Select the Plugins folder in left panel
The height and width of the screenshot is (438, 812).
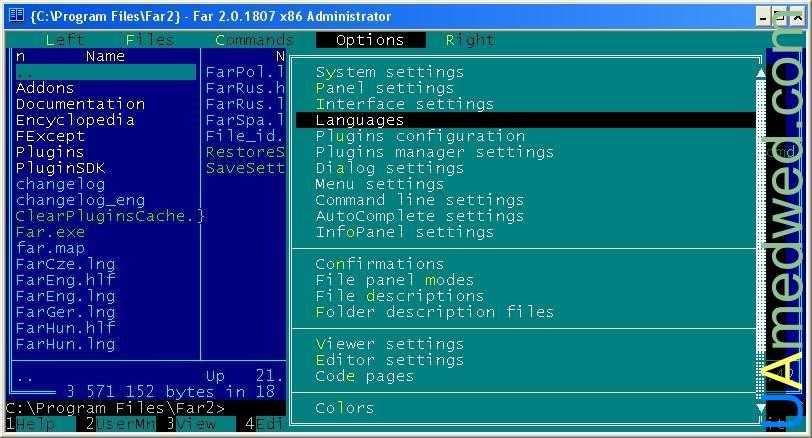(x=50, y=152)
